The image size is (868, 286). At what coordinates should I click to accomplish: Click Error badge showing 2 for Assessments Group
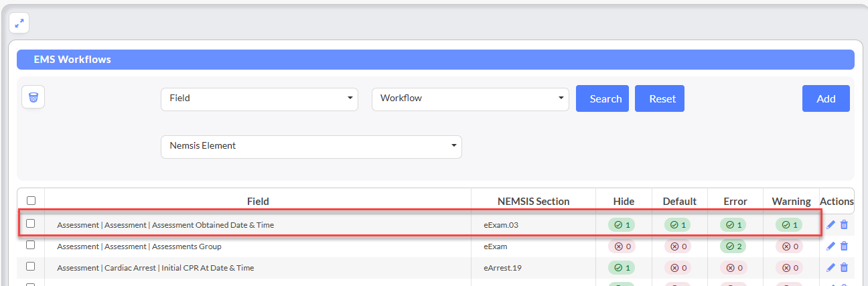(x=735, y=246)
